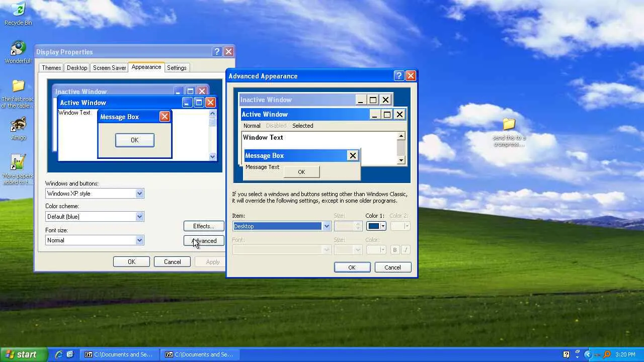Screen dimensions: 644x362
Task: Click OK in Display Properties
Action: point(131,262)
